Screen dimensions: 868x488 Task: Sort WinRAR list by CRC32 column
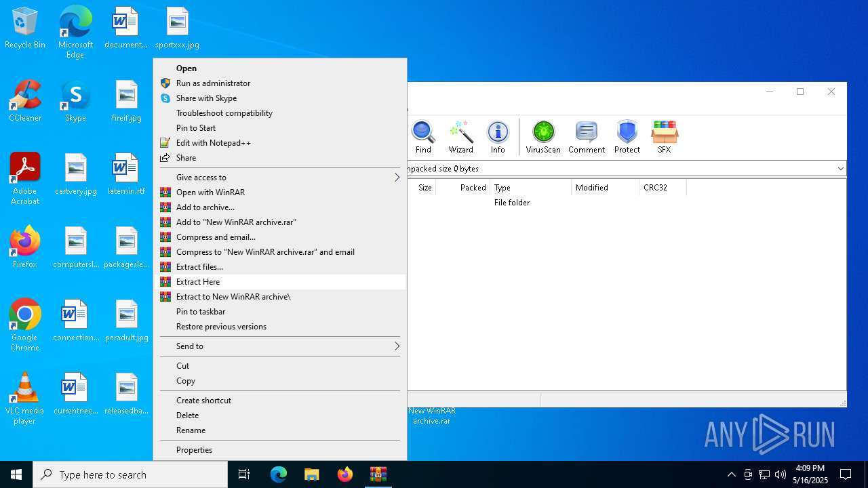pos(663,188)
